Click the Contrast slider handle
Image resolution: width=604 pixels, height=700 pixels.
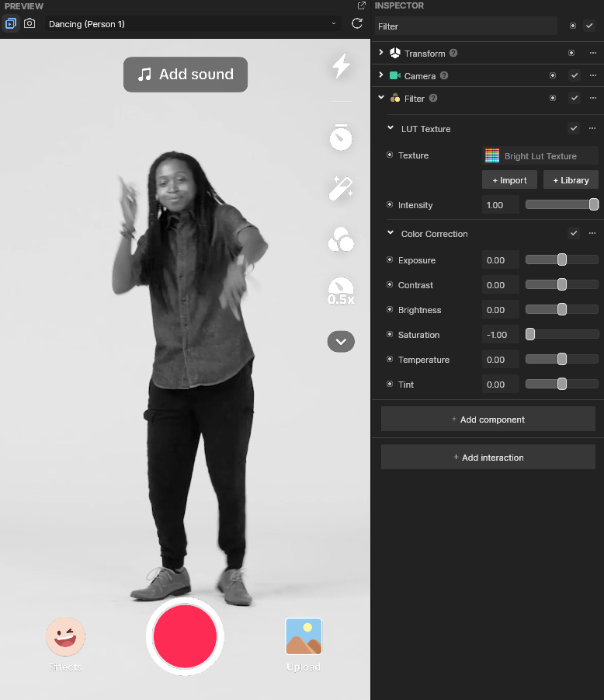562,284
